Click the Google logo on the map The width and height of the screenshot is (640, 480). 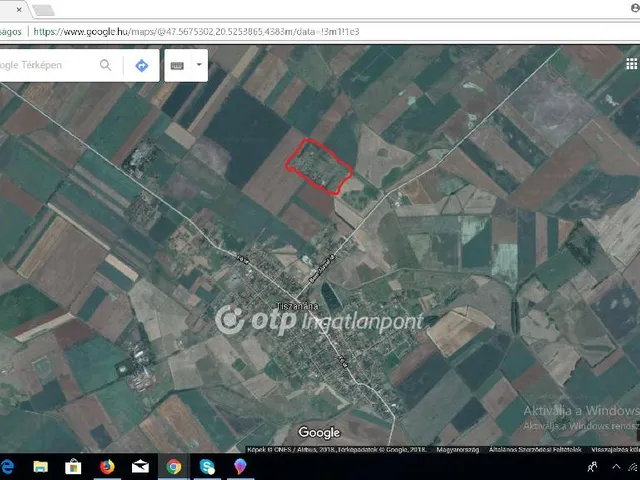(319, 433)
